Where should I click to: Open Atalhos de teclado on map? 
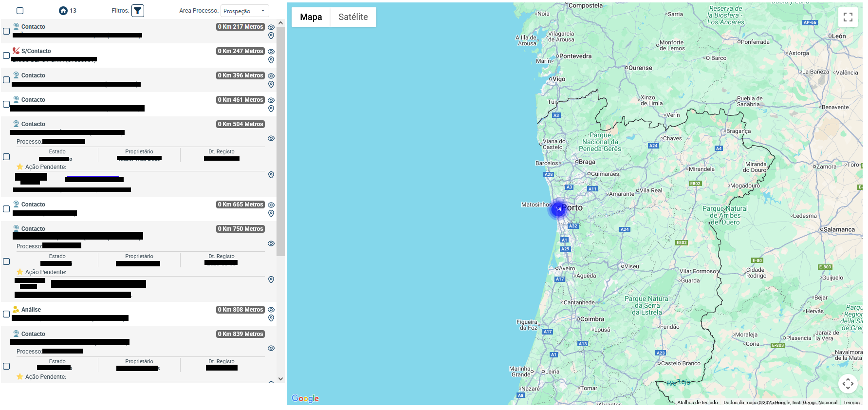pos(698,403)
